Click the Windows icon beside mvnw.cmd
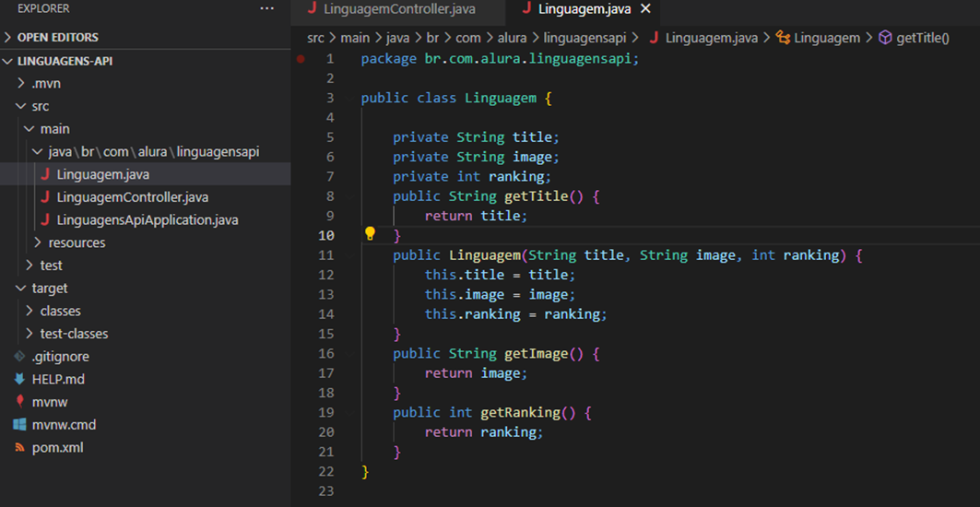 (20, 425)
